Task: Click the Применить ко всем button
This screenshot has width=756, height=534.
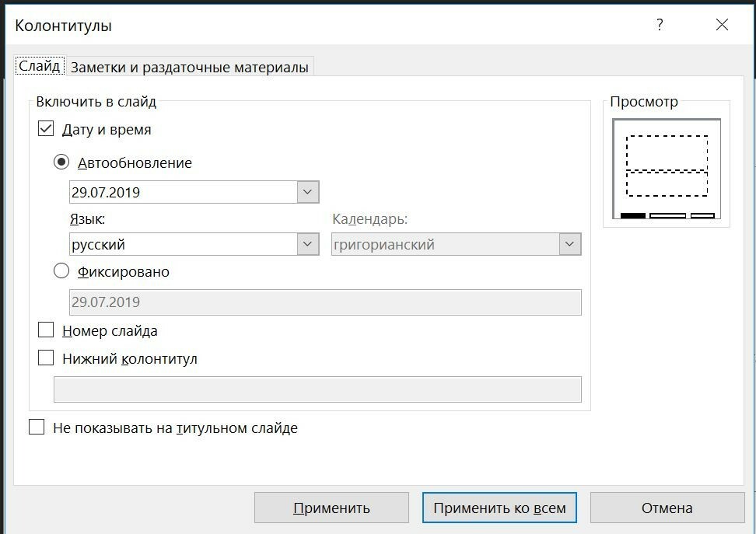Action: point(499,508)
